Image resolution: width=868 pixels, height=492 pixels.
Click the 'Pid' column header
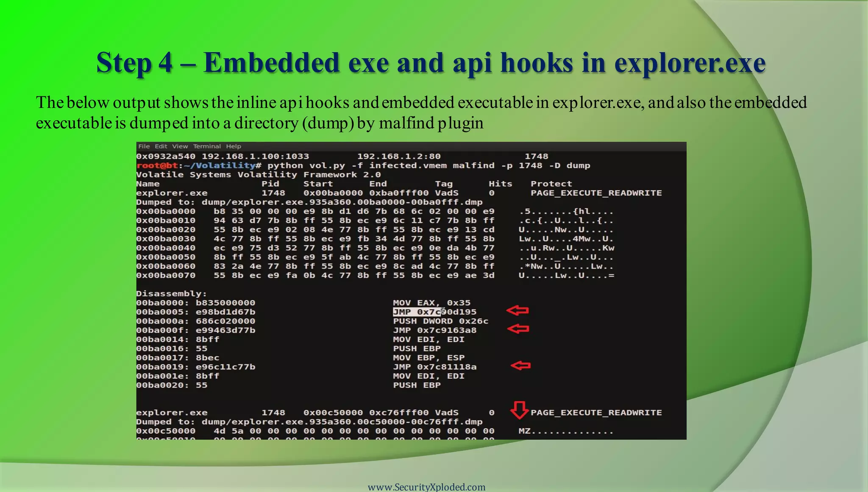click(270, 184)
